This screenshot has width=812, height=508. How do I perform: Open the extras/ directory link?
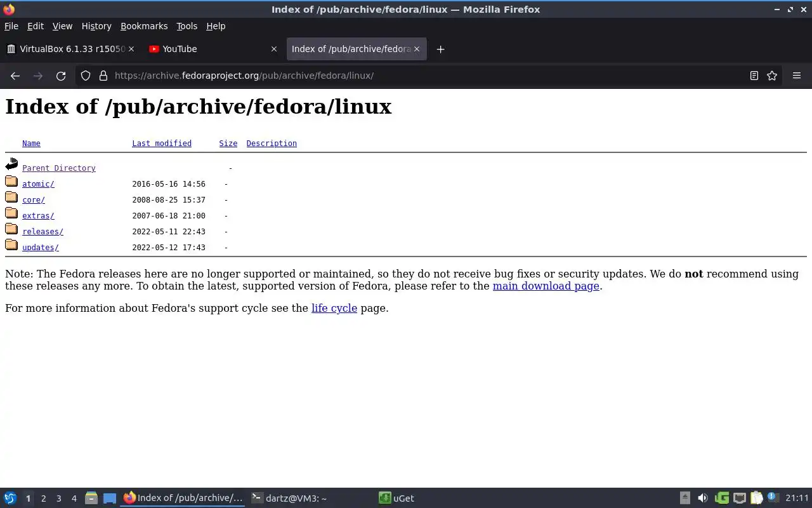point(38,216)
